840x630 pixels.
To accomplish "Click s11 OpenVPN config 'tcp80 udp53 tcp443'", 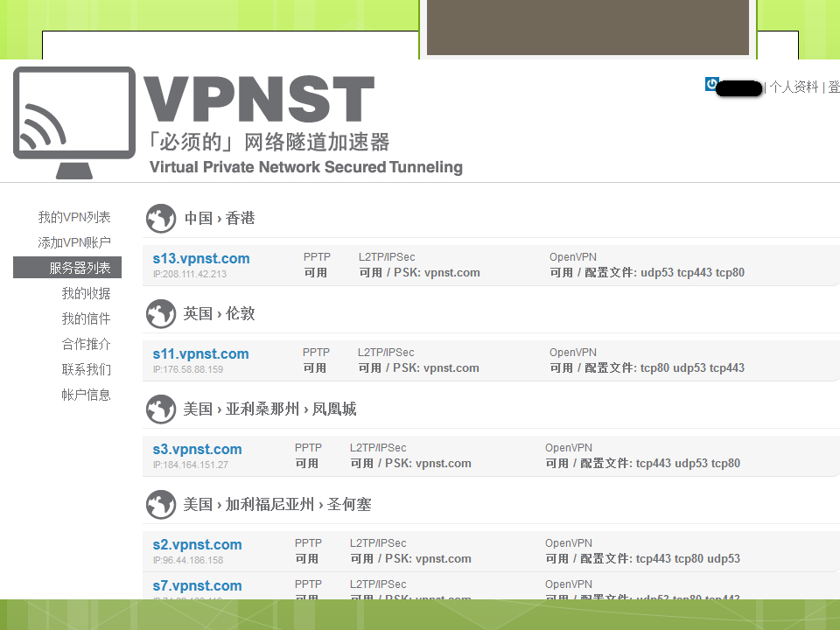I will tap(693, 367).
